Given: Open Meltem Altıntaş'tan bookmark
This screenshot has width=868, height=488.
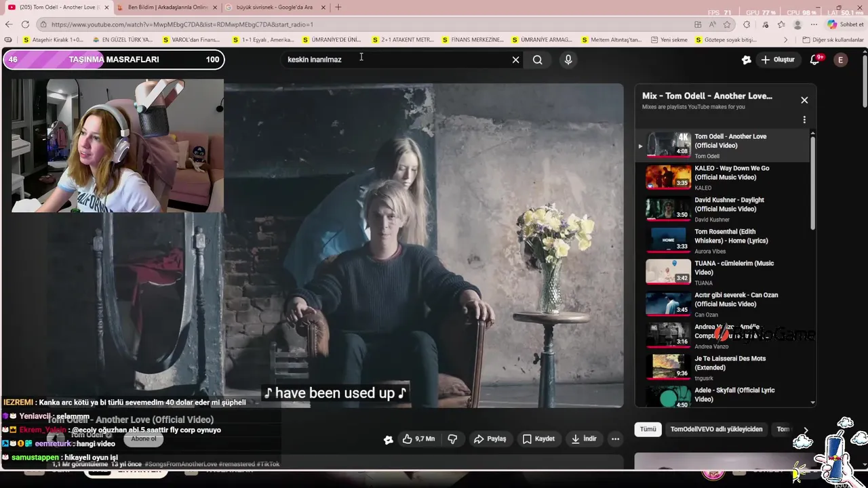Looking at the screenshot, I should [x=610, y=40].
